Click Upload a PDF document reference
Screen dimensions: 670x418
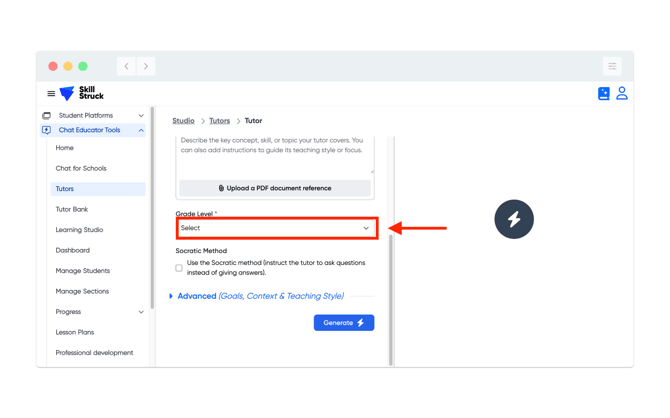click(x=275, y=188)
